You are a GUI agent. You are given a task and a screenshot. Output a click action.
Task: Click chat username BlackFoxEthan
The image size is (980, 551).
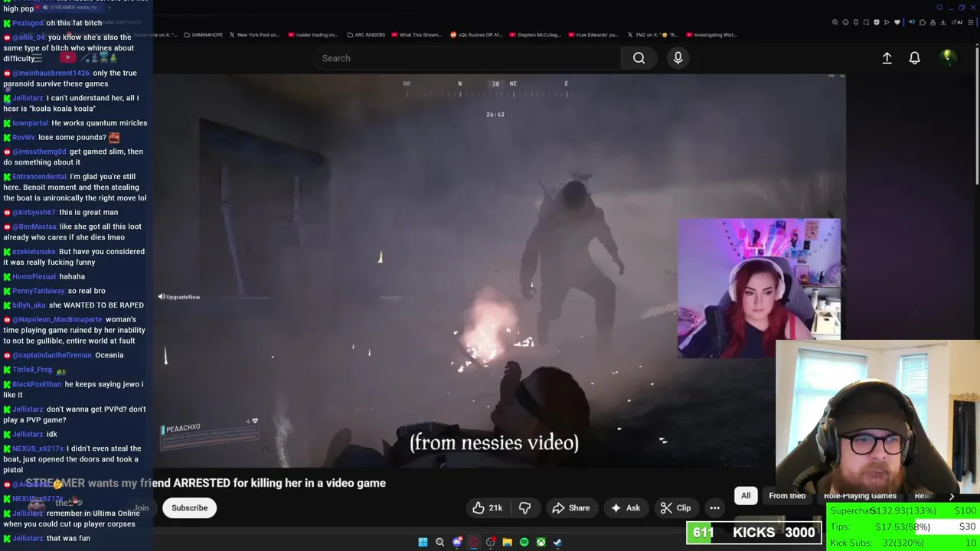[37, 384]
